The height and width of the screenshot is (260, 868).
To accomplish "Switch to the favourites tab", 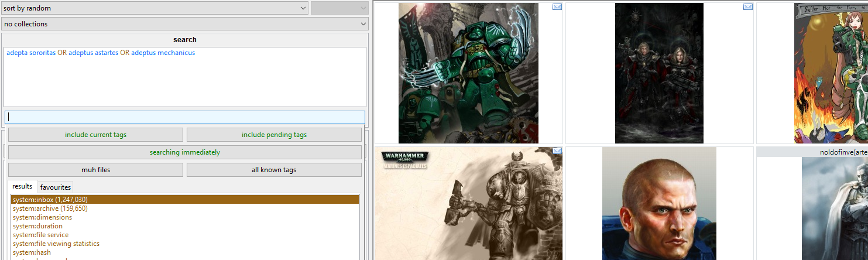I will 56,187.
